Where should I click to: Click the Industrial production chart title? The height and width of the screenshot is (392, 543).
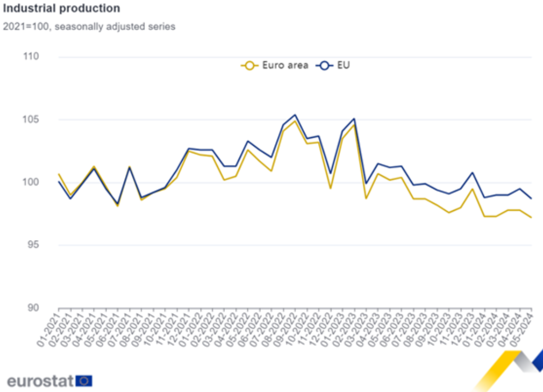(62, 8)
